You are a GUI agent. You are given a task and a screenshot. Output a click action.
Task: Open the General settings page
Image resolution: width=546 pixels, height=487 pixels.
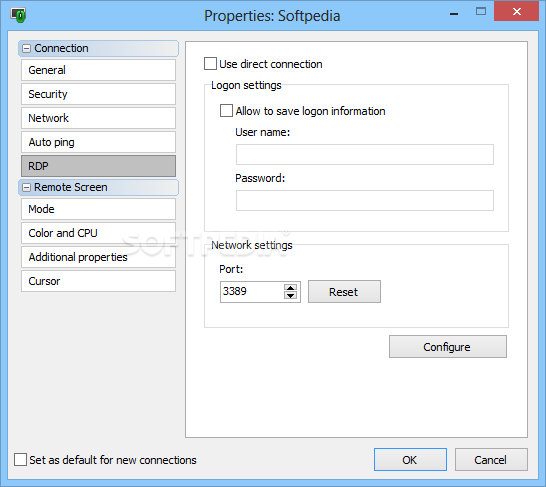point(98,70)
